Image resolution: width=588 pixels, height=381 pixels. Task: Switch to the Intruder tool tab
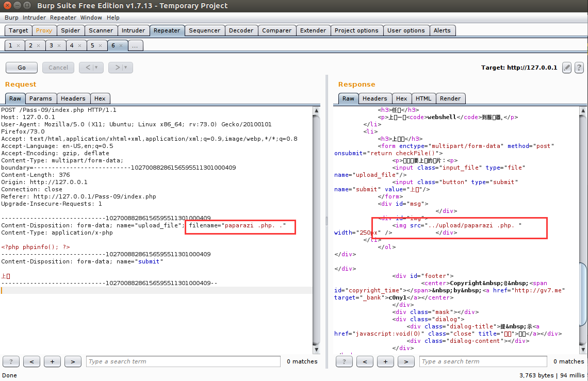coord(133,30)
